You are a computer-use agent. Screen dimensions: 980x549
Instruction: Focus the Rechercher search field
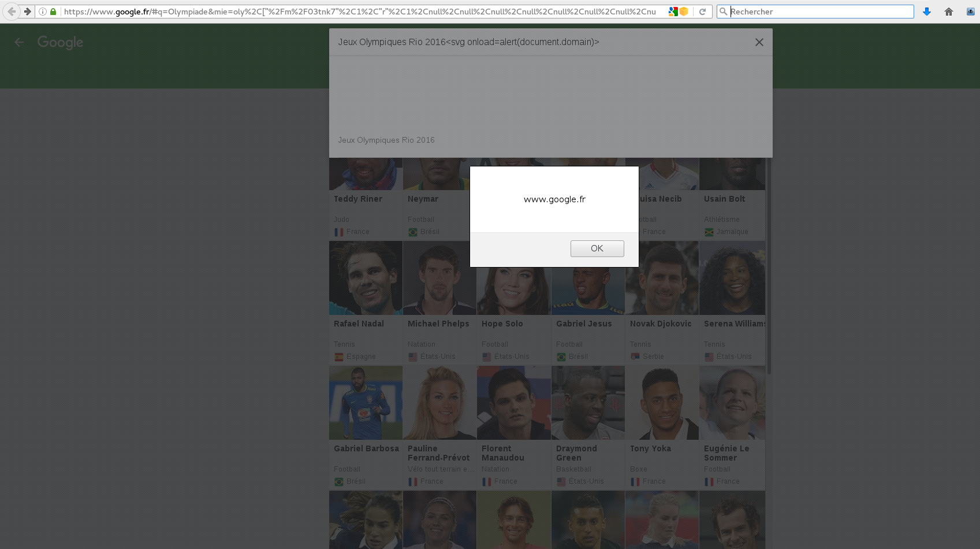point(820,12)
